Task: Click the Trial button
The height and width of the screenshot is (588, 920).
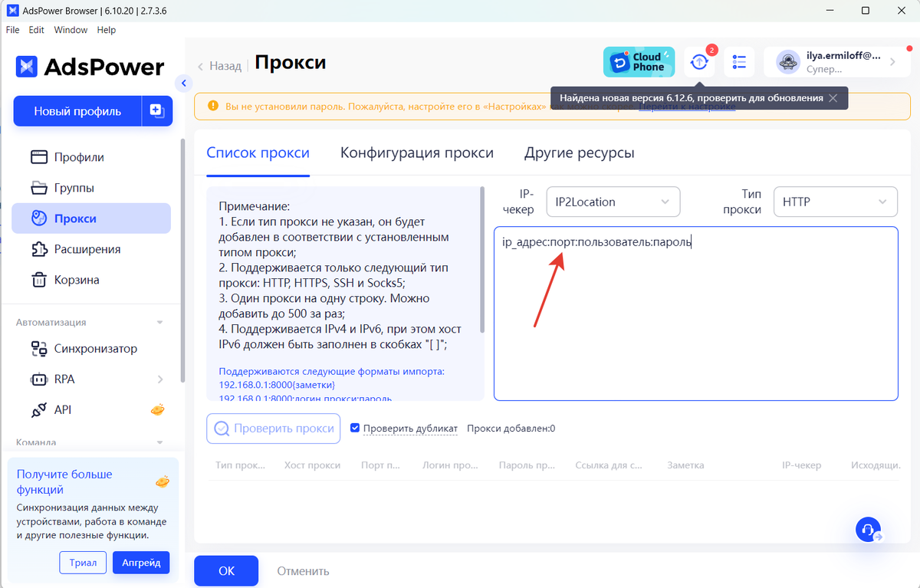Action: click(83, 563)
